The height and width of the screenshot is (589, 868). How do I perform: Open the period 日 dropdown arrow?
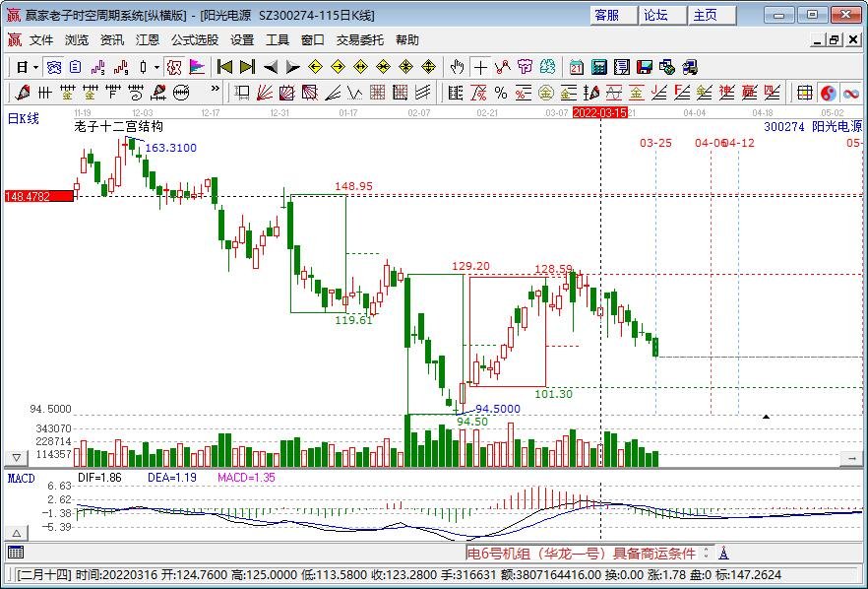point(35,68)
